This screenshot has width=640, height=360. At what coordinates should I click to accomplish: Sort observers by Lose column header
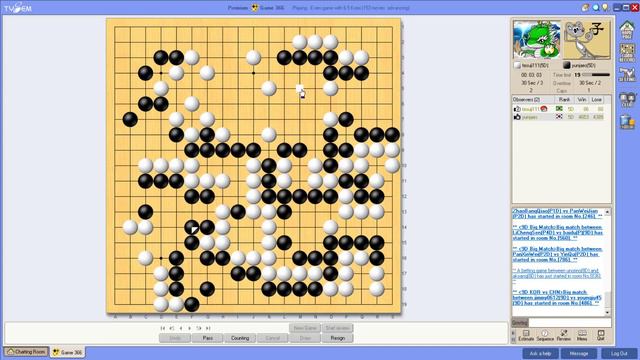point(597,100)
